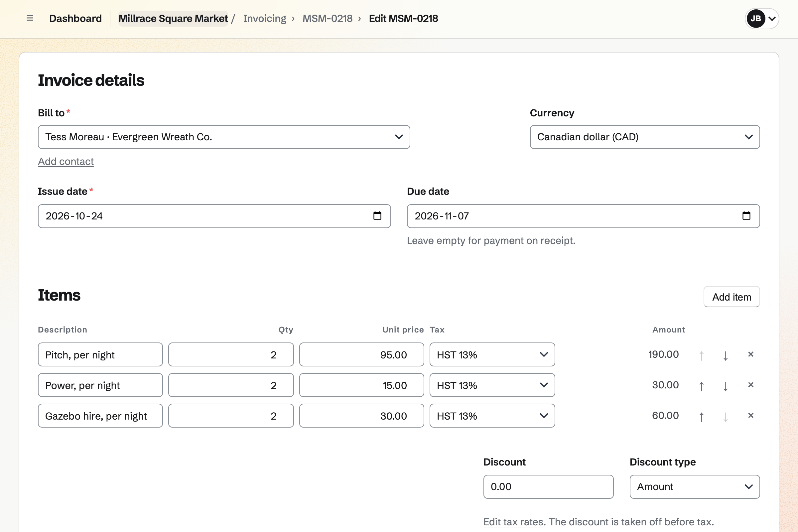Expand the Bill to contact dropdown
Image resolution: width=798 pixels, height=532 pixels.
coord(224,137)
